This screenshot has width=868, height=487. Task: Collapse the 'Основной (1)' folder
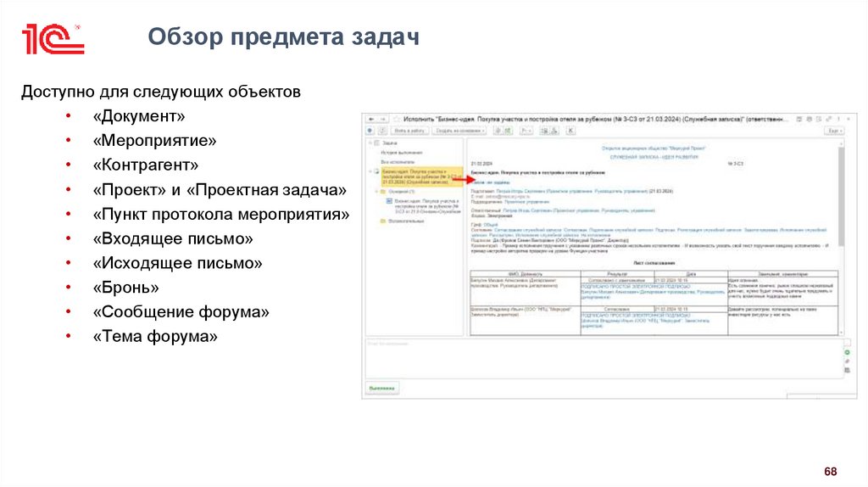pos(376,192)
